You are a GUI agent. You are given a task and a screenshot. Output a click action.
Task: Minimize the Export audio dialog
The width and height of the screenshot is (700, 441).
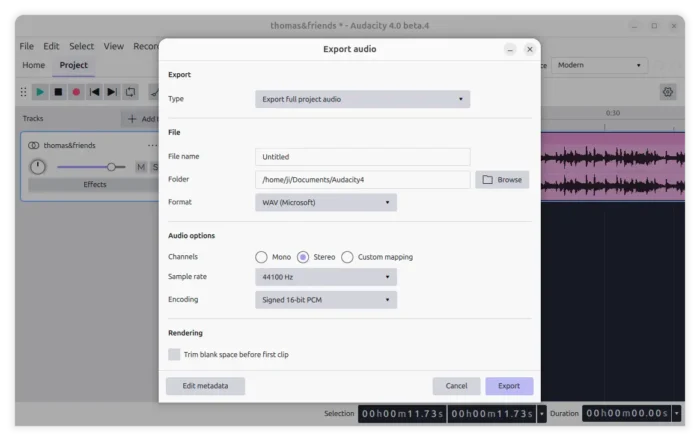[x=510, y=50]
